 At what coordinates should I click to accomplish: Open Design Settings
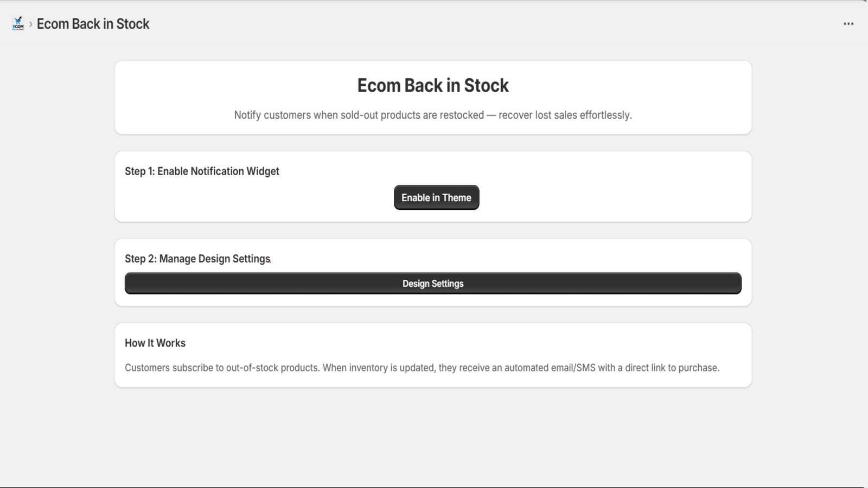[x=433, y=284]
